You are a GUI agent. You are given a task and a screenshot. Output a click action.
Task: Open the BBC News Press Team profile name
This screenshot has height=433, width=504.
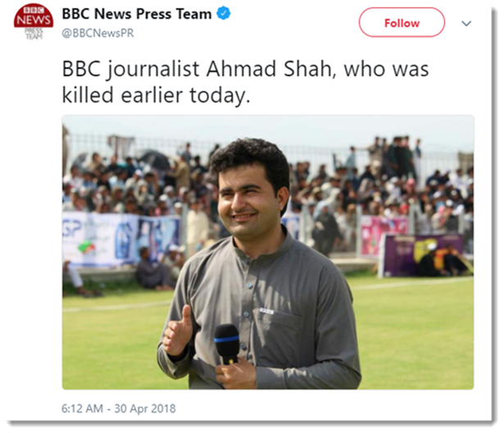tap(137, 14)
